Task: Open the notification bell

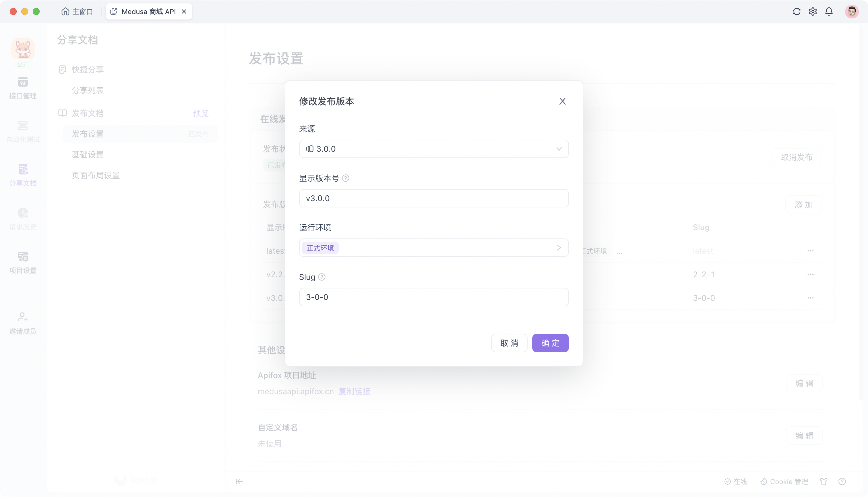Action: (x=829, y=11)
